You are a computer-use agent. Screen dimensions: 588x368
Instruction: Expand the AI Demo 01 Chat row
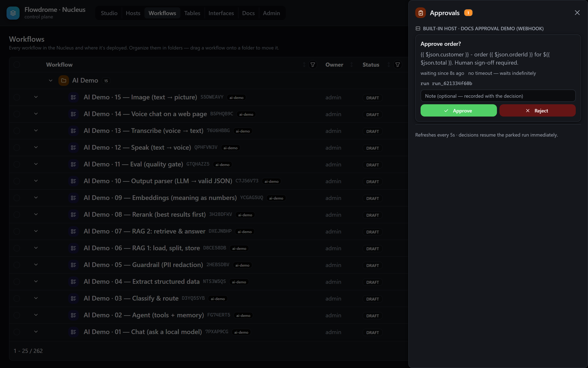coord(36,332)
